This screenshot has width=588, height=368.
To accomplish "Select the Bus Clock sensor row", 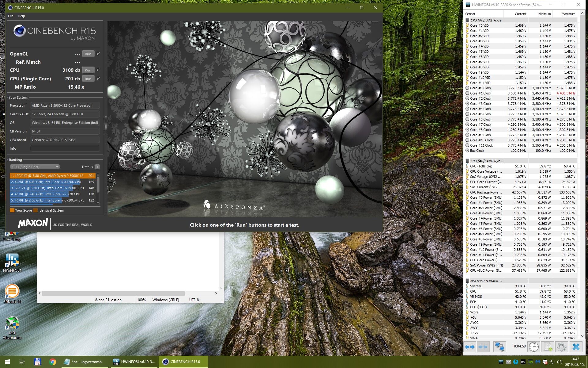I will click(521, 151).
